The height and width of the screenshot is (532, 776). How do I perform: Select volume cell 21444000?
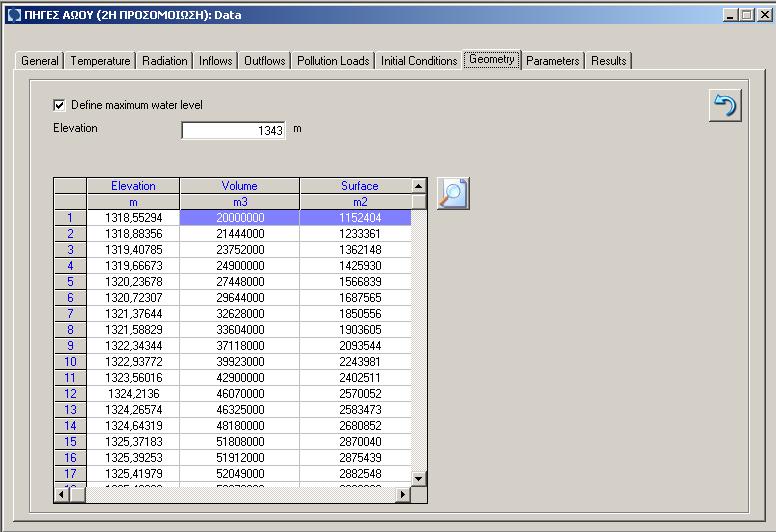click(240, 234)
